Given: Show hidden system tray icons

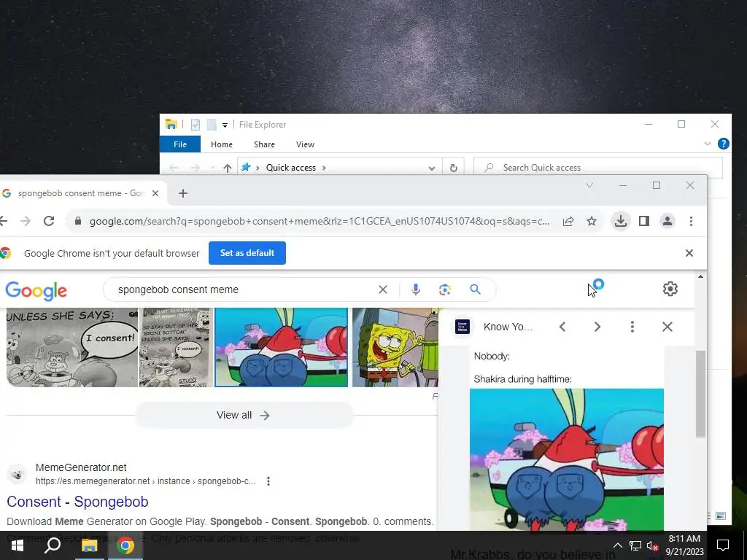Looking at the screenshot, I should coord(617,545).
